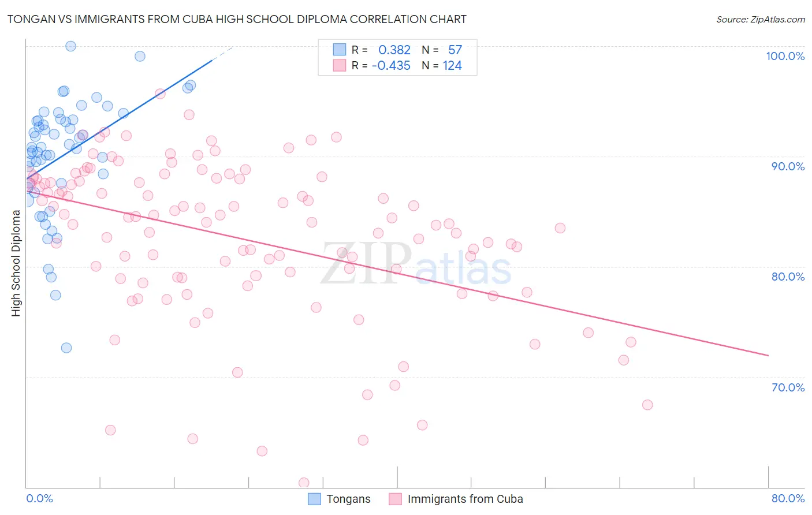The width and height of the screenshot is (812, 515).
Task: Click the 100.0% y-axis label
Action: 785,56
